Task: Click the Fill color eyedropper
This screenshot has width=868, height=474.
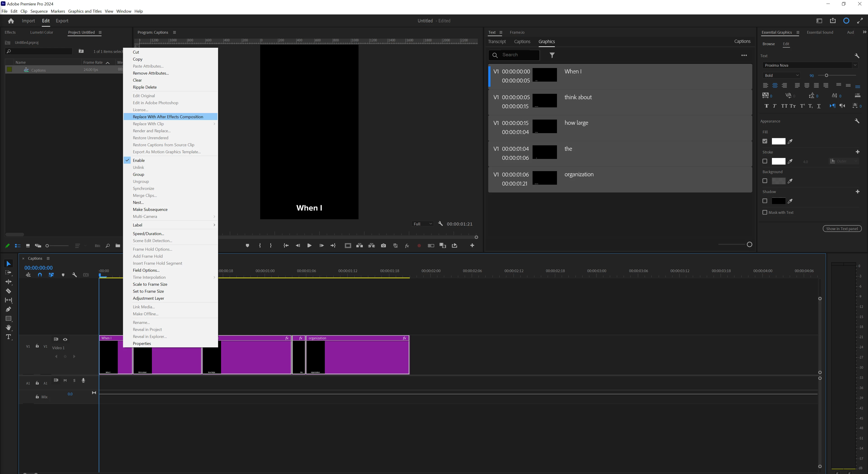Action: click(x=790, y=141)
